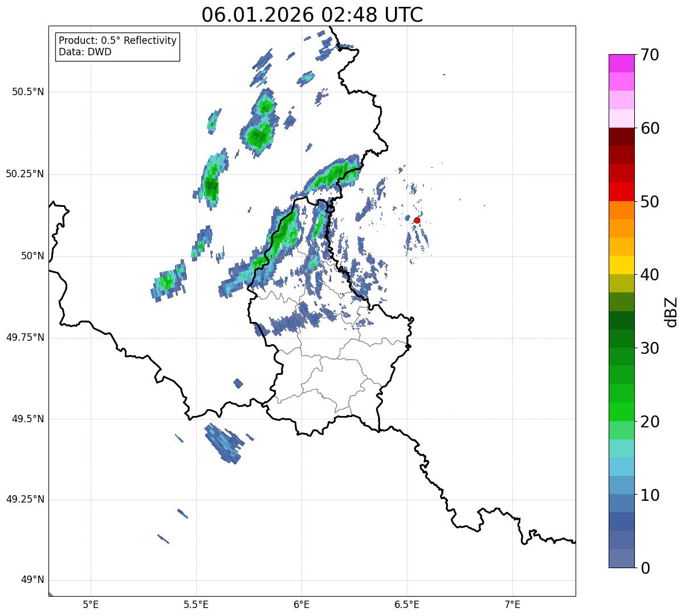The width and height of the screenshot is (685, 616).
Task: Click the red radar site marker dot
Action: [x=417, y=220]
